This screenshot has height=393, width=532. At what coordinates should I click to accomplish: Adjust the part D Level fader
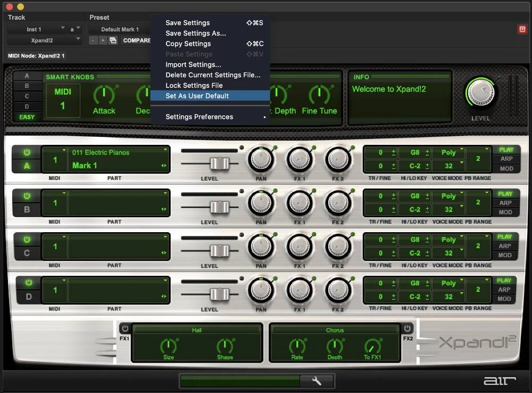click(220, 294)
